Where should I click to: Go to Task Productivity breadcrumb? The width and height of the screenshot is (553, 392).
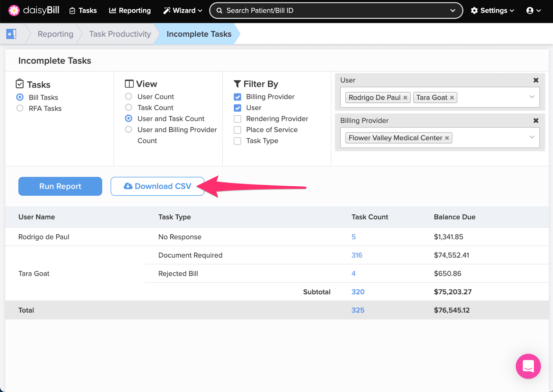[120, 34]
